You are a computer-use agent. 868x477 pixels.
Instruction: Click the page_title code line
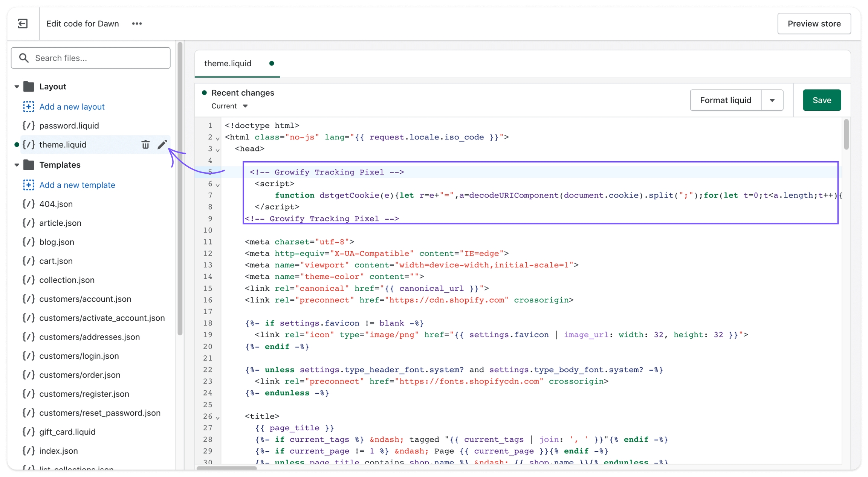[x=295, y=428]
